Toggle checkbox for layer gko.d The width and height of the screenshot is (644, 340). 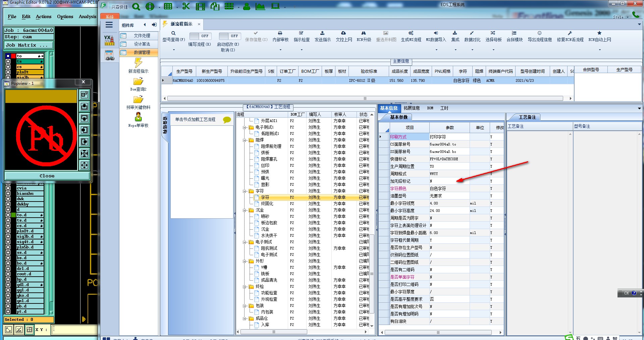point(8,295)
